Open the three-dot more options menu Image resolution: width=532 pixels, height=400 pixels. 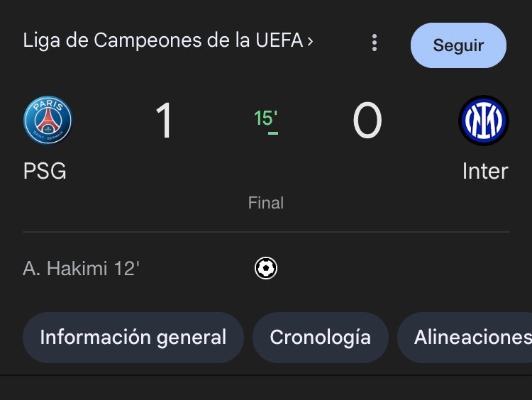[375, 43]
